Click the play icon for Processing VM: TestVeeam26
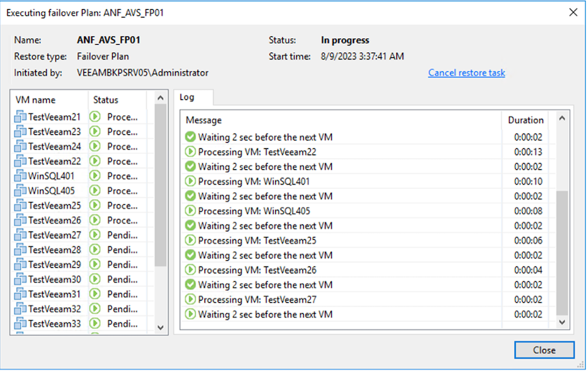 click(190, 270)
